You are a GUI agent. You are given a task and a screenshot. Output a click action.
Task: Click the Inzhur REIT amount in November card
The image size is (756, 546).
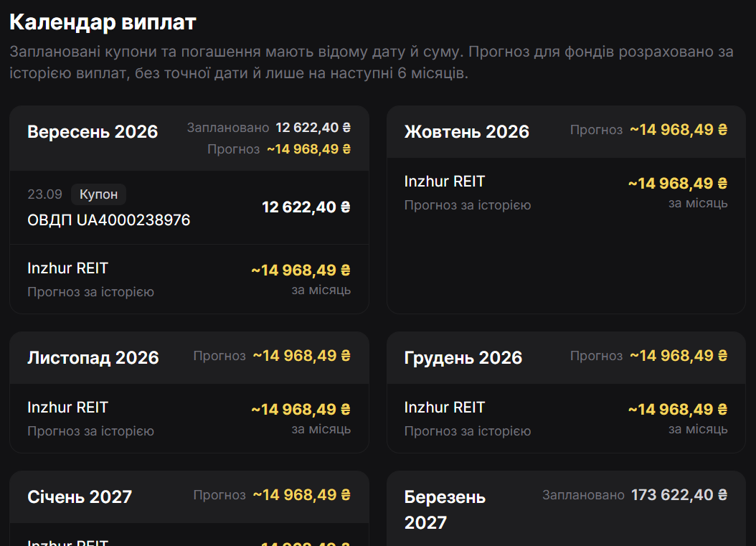[x=301, y=409]
